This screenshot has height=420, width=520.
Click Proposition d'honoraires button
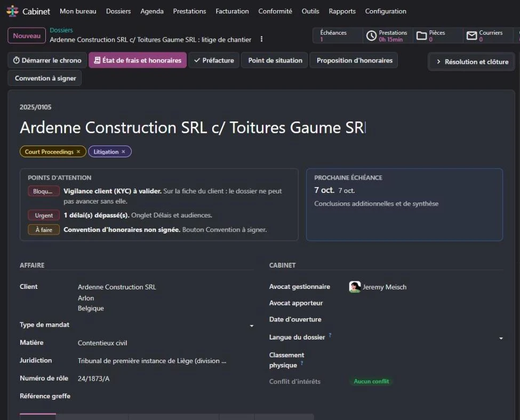[x=355, y=60]
